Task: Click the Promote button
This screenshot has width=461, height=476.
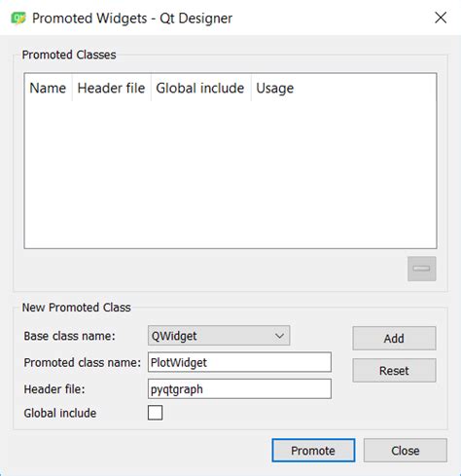Action: click(313, 451)
